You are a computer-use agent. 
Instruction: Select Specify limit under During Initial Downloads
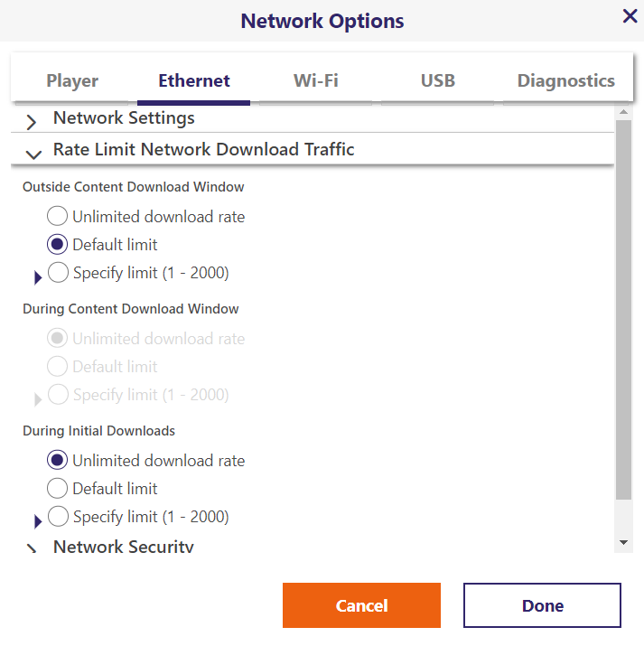coord(58,517)
